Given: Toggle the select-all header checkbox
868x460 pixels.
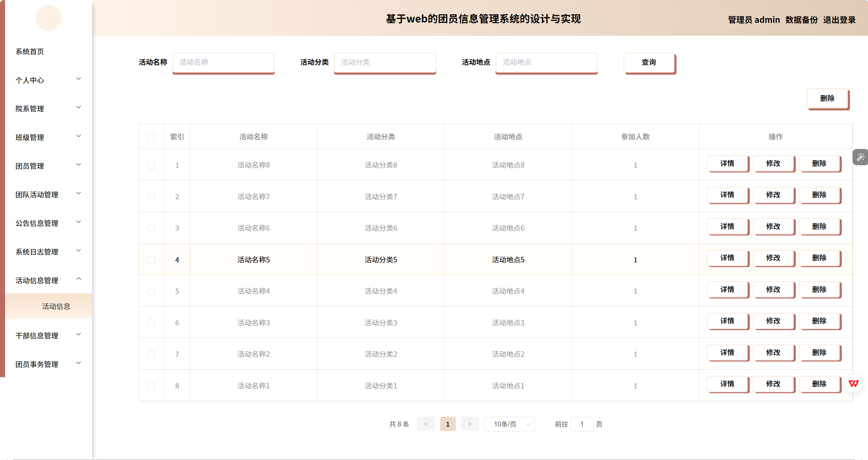Looking at the screenshot, I should tap(151, 137).
